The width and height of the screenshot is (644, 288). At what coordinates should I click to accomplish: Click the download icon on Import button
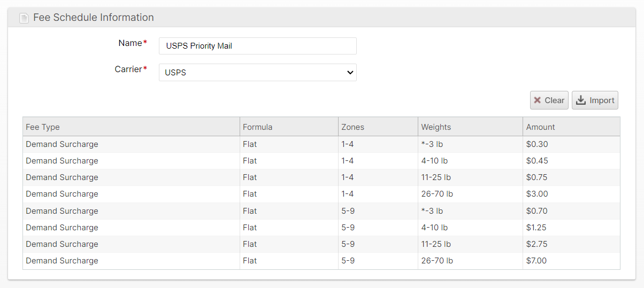point(581,100)
